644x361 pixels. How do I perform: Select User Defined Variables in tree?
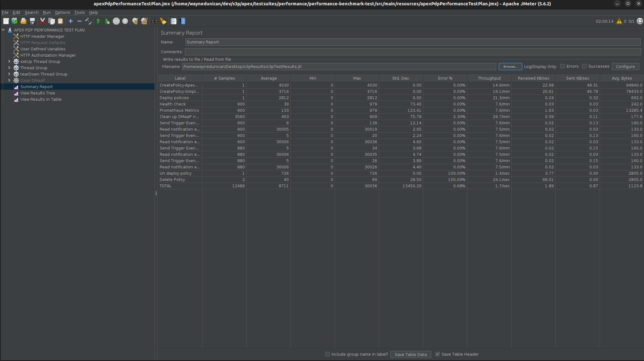[x=43, y=49]
